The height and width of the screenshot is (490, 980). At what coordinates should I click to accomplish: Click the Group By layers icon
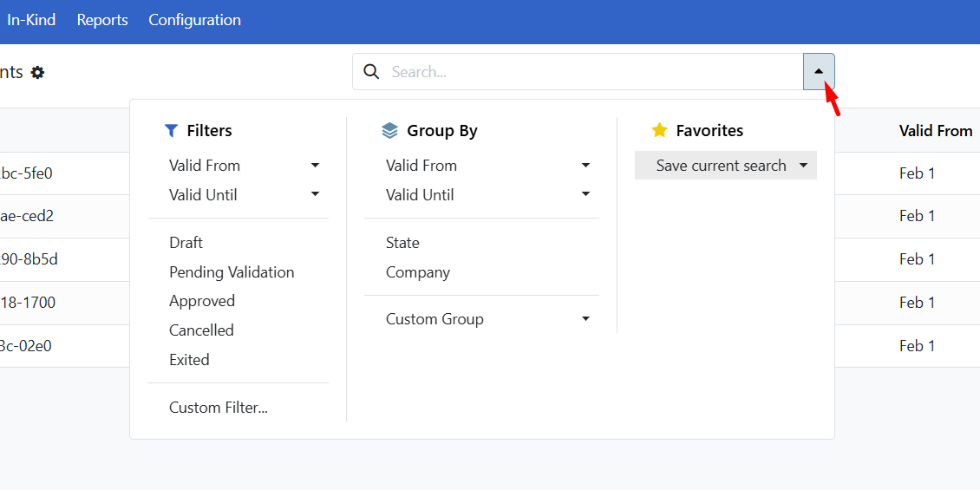pos(389,131)
